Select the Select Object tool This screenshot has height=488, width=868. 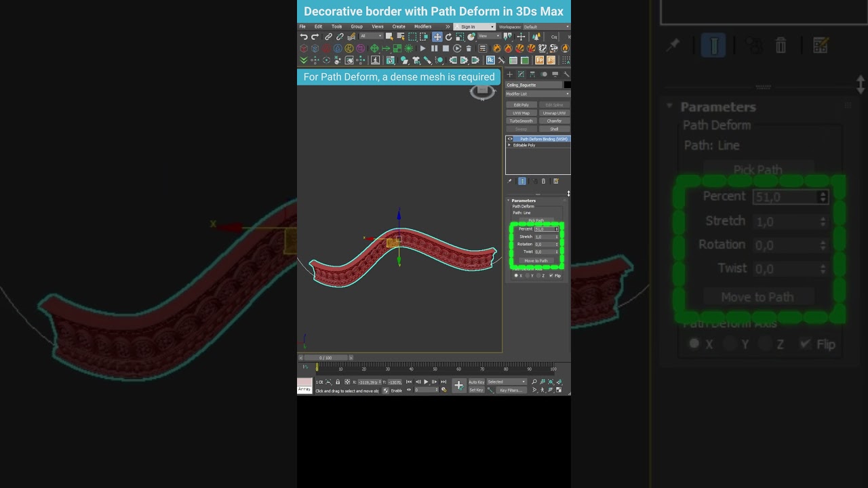tap(389, 37)
